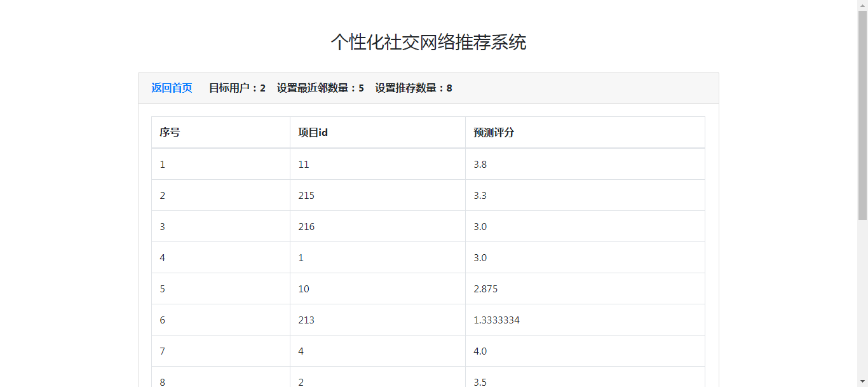Select item id 11 cell
The width and height of the screenshot is (868, 387).
click(377, 164)
